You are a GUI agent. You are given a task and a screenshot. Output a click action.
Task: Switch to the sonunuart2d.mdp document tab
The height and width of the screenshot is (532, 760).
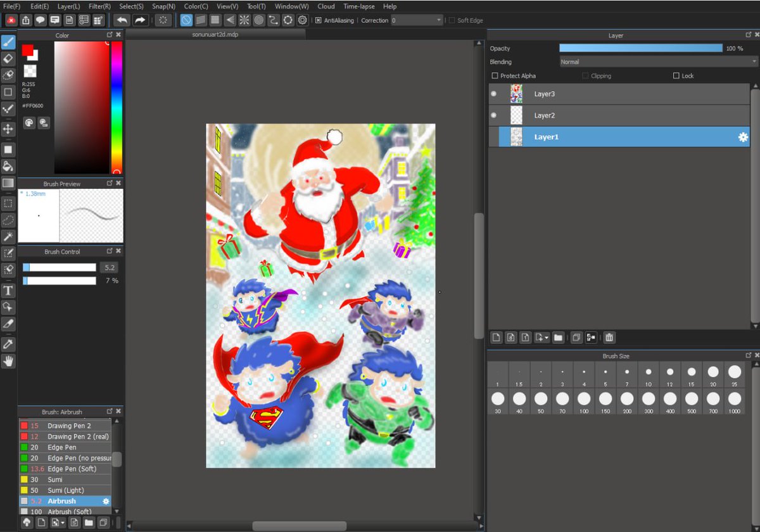[215, 35]
